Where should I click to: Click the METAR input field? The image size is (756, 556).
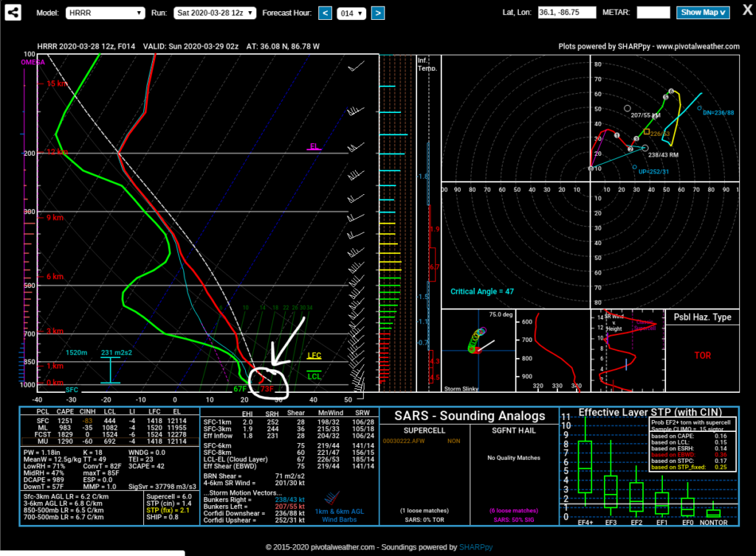coord(653,13)
